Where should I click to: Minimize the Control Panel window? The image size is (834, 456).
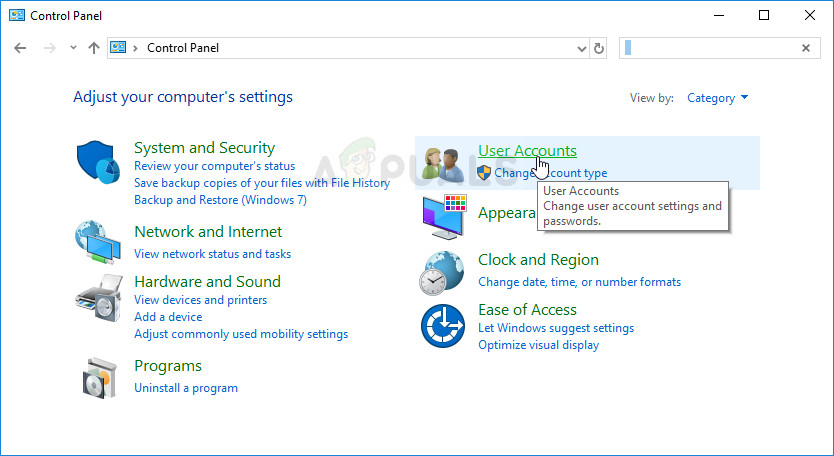719,15
